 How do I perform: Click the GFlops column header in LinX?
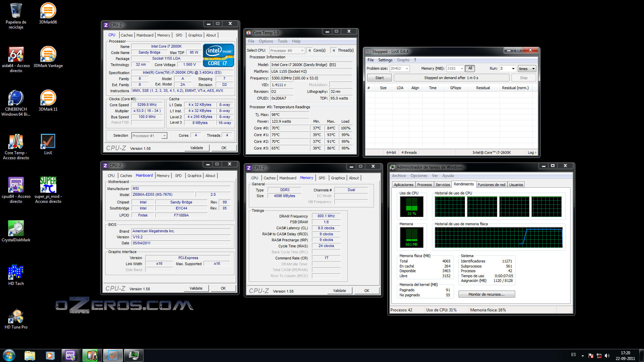click(x=455, y=88)
